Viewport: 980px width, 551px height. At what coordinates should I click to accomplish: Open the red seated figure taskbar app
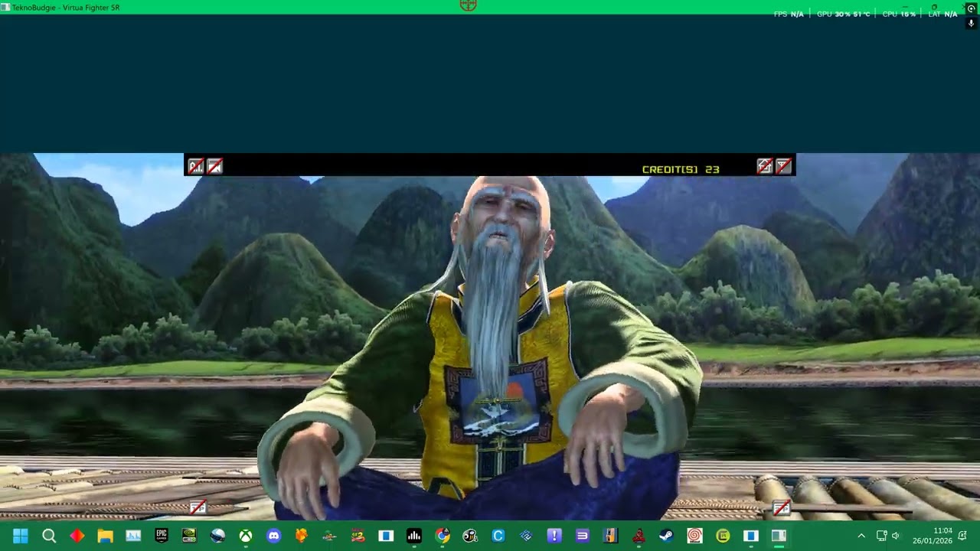[639, 536]
